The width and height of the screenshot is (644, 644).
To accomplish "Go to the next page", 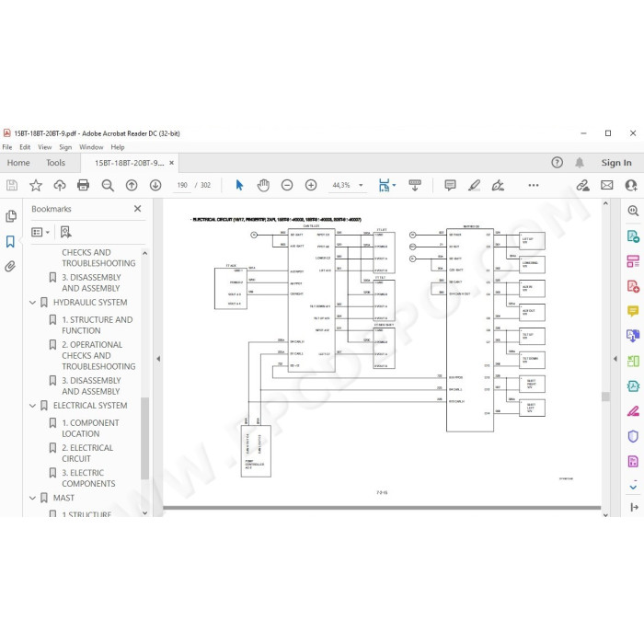I will click(155, 185).
